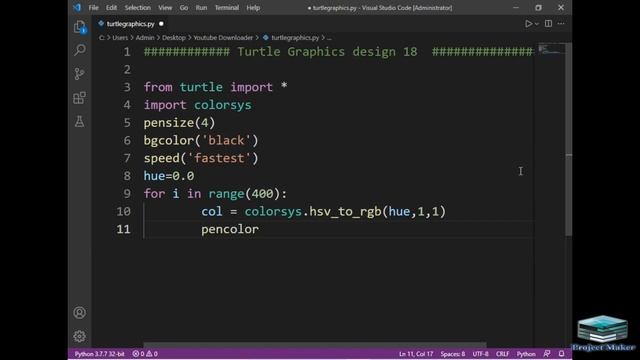Click hsv_to_rgb on line 10
Screen dimensions: 640x360
(345, 211)
